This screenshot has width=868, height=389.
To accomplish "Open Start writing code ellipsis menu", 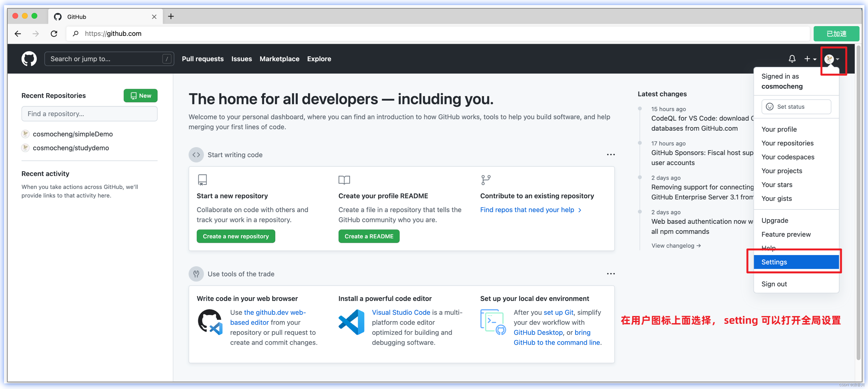I will 611,155.
